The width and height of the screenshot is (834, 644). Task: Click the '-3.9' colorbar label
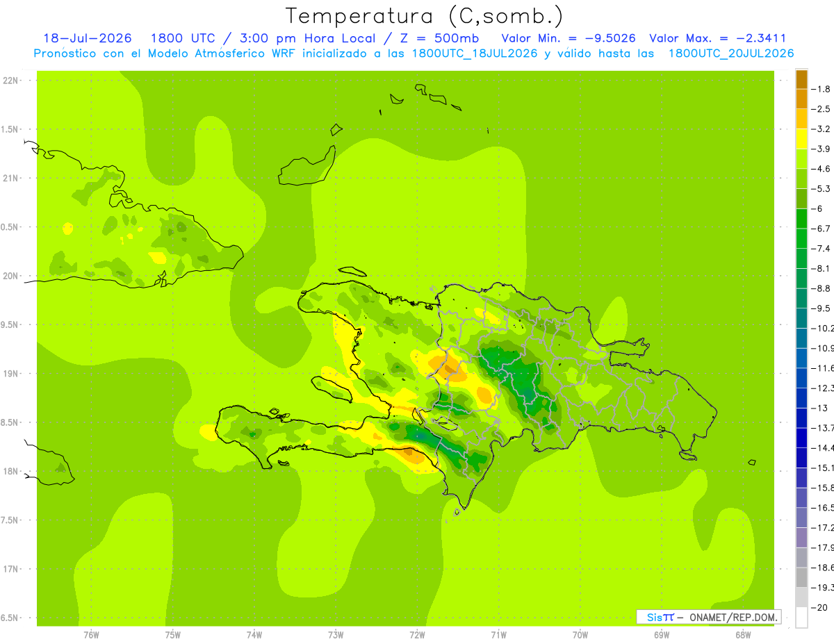[821, 149]
